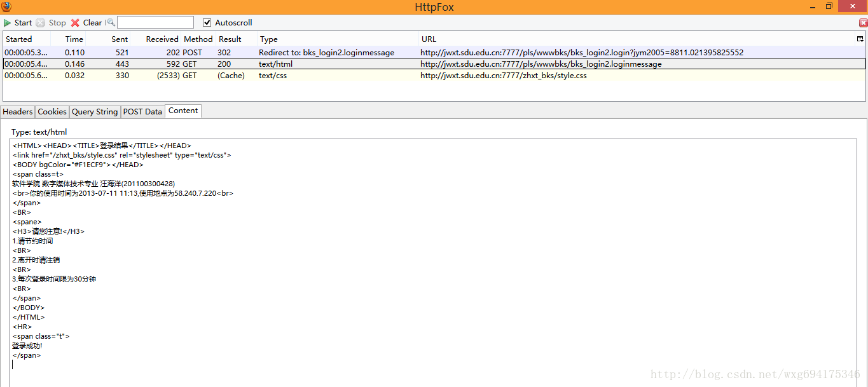Open the column picker icon
The height and width of the screenshot is (387, 868).
pos(860,39)
